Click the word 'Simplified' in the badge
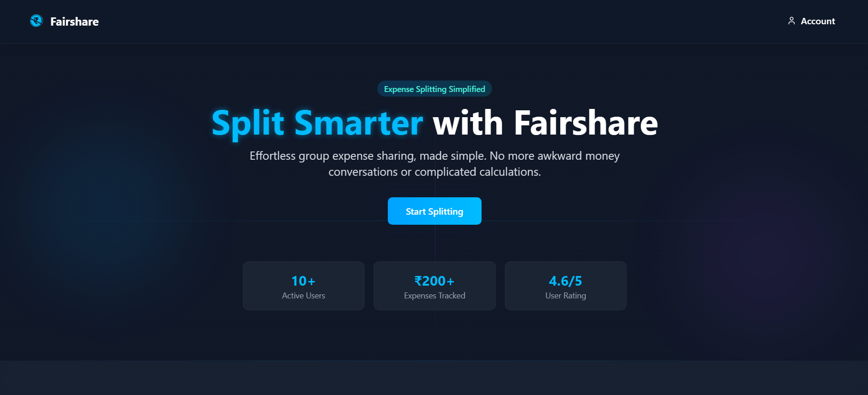Image resolution: width=868 pixels, height=395 pixels. point(467,89)
